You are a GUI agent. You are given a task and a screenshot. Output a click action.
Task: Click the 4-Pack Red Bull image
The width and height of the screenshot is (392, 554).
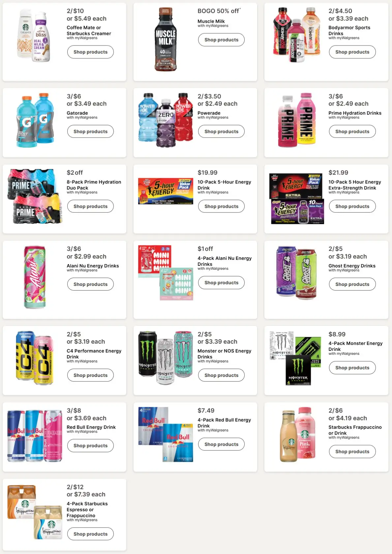166,435
